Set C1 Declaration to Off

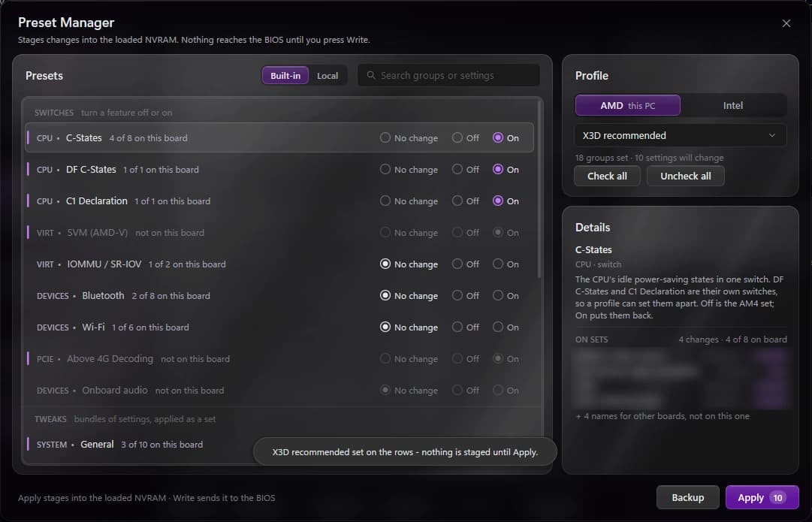457,201
